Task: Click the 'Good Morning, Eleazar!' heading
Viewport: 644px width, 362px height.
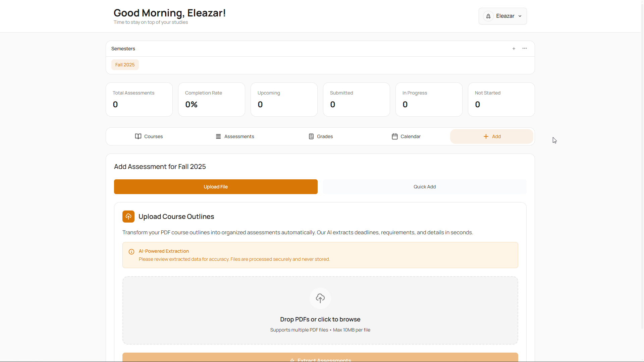Action: coord(170,13)
